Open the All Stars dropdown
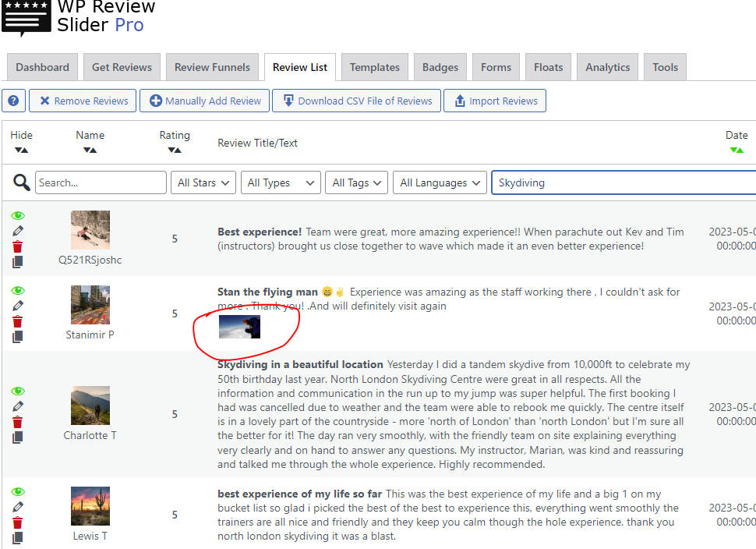The height and width of the screenshot is (549, 756). [x=203, y=182]
